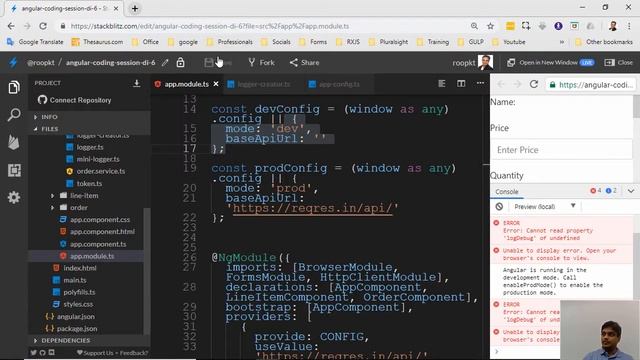The image size is (640, 360).
Task: Open editor more options ellipsis
Action: click(x=480, y=83)
